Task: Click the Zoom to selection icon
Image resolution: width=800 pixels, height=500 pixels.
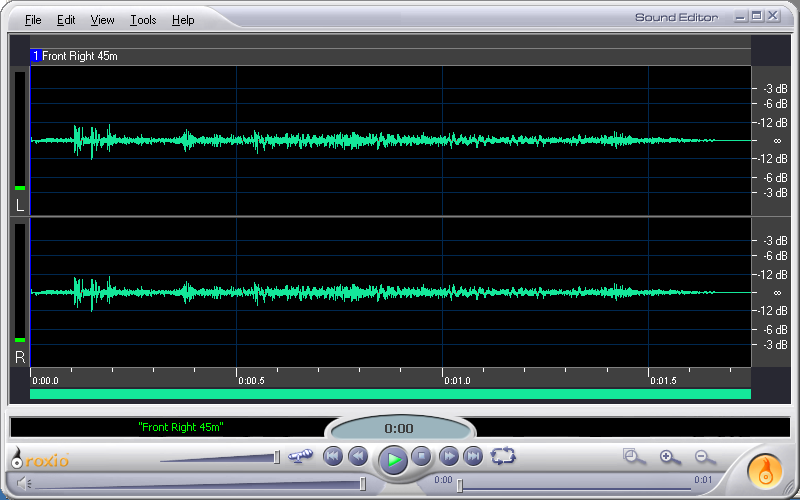Action: (634, 456)
